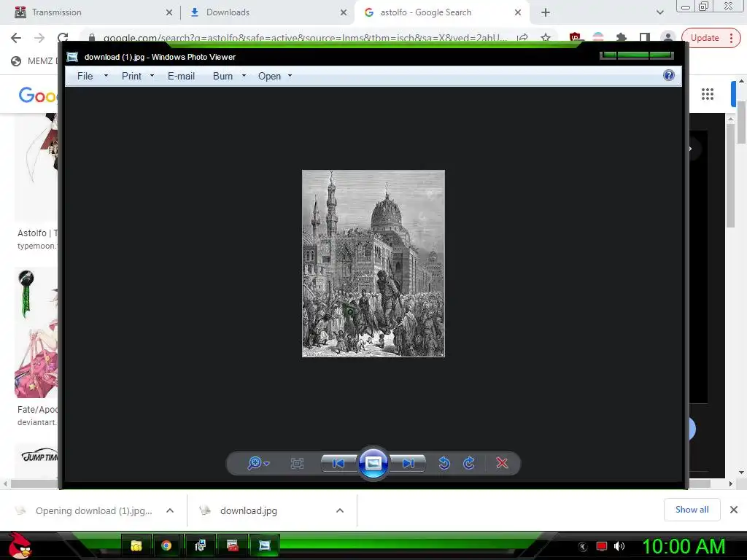The image size is (747, 560).
Task: Select the astolfo Google Search tab
Action: (441, 12)
